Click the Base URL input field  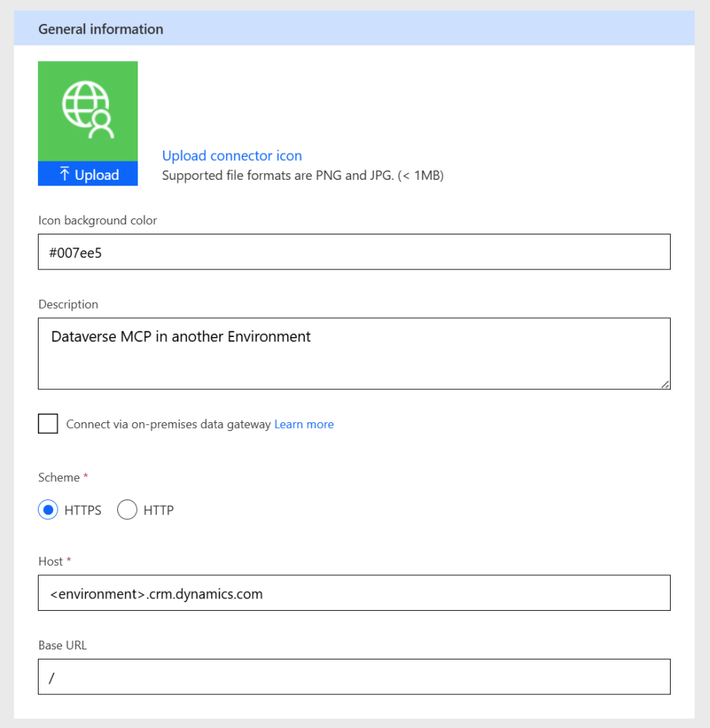(x=354, y=677)
